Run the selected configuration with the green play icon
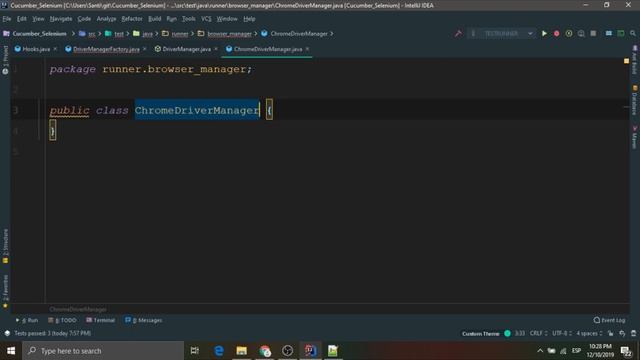640x360 pixels. click(544, 33)
